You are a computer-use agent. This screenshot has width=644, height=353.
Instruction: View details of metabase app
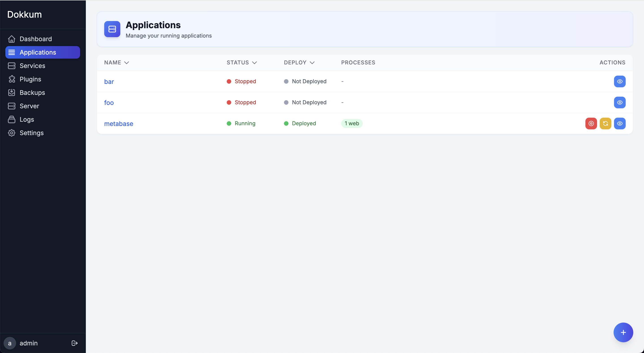(x=619, y=123)
